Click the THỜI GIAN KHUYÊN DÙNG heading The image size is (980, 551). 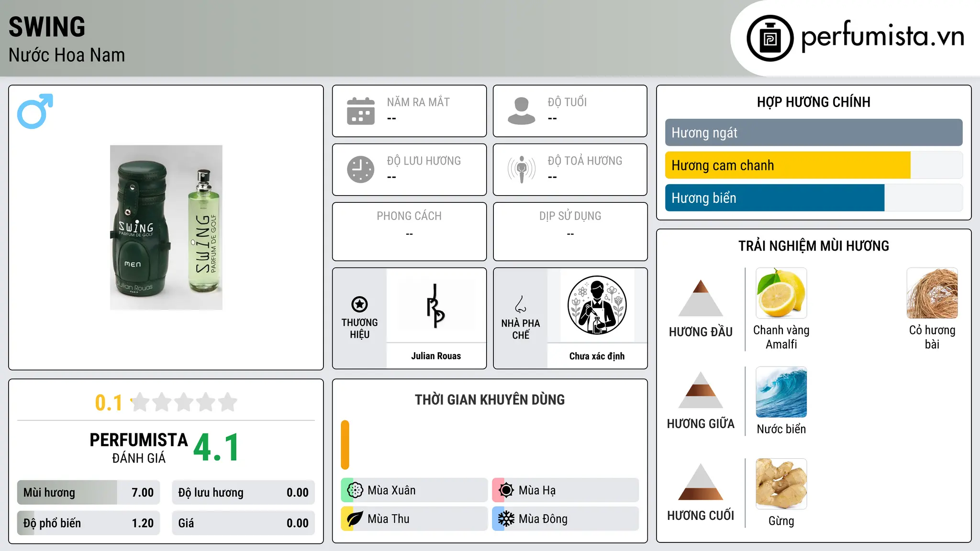click(x=490, y=399)
